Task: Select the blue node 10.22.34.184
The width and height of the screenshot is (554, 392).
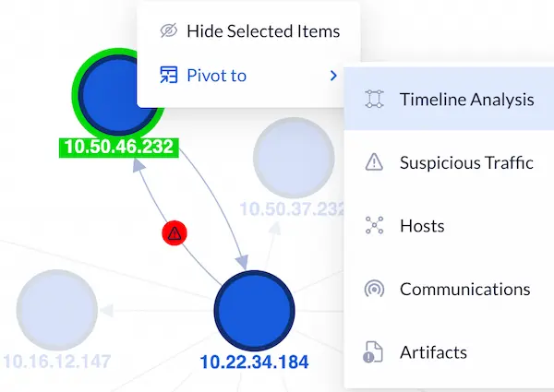Action: coord(255,311)
